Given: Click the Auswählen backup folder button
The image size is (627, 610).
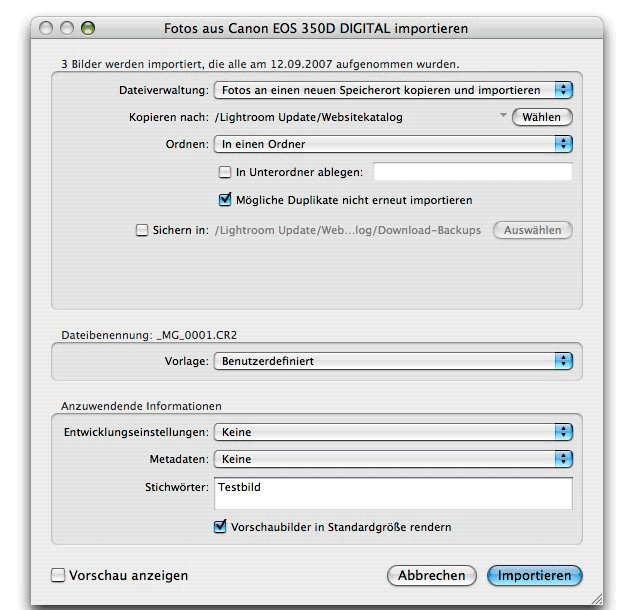Looking at the screenshot, I should (533, 230).
